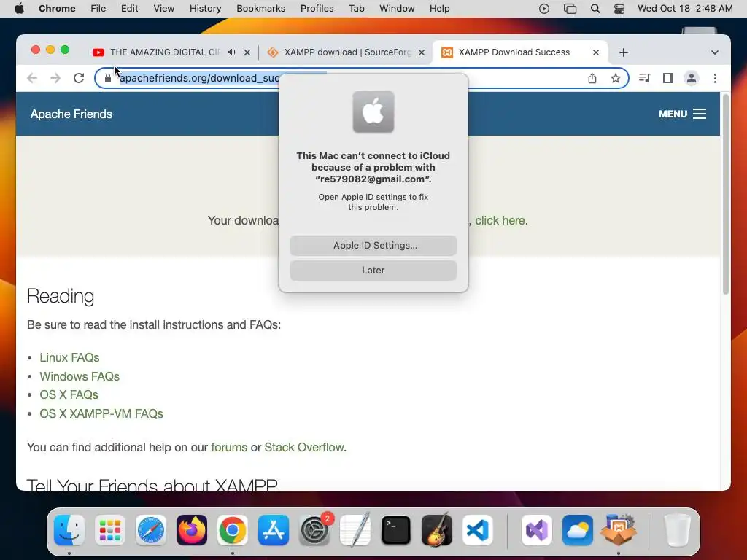Open the Chrome profile avatar

pyautogui.click(x=692, y=78)
